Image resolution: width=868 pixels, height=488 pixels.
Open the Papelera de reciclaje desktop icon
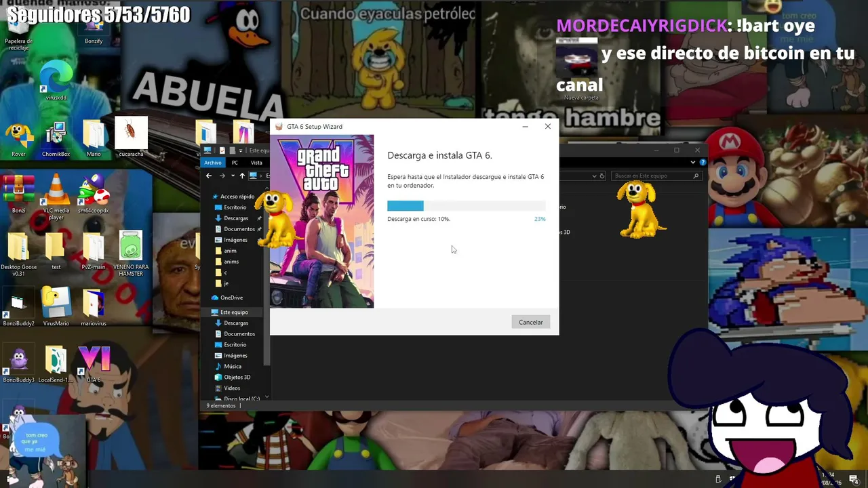18,34
